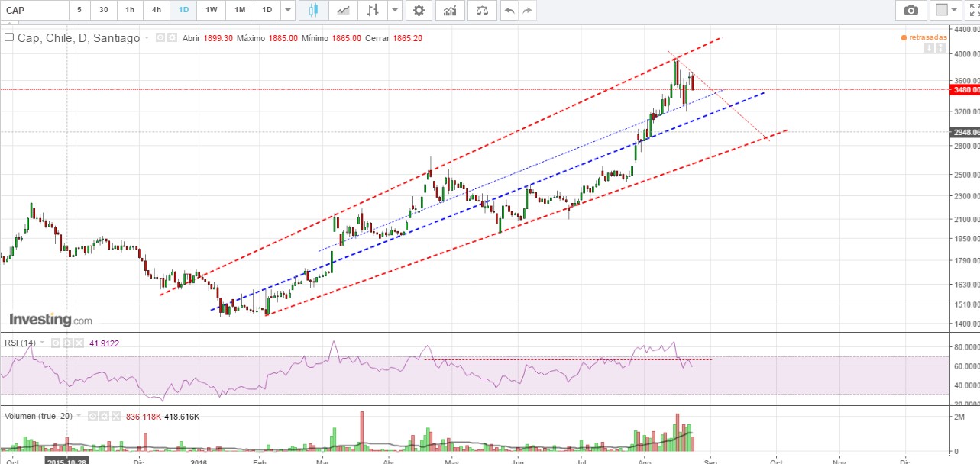Collapse the Cap, Chile legend box
The height and width of the screenshot is (464, 980).
click(9, 37)
